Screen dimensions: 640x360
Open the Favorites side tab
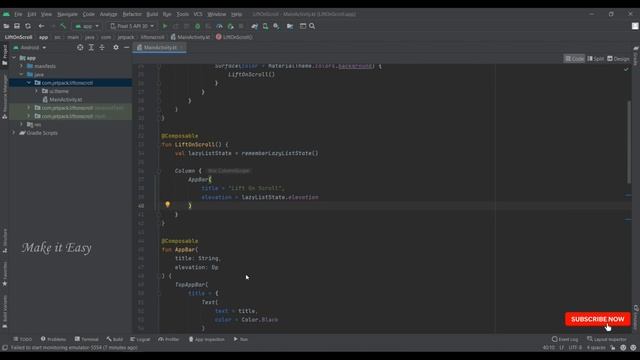coord(4,274)
